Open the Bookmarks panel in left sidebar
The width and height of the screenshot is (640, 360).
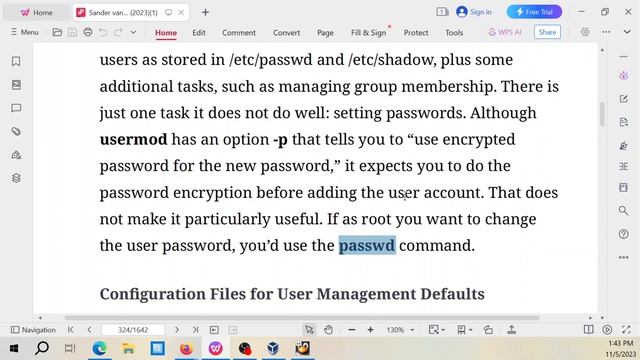coord(16,61)
